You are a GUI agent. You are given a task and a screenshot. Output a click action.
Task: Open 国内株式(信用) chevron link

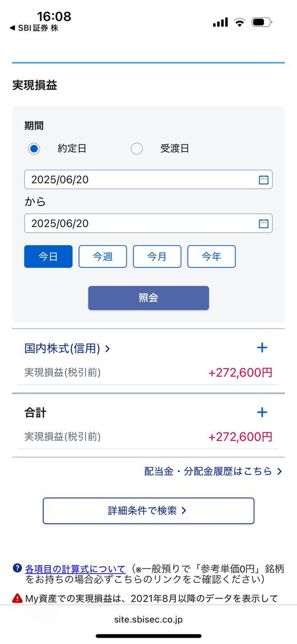click(x=68, y=348)
